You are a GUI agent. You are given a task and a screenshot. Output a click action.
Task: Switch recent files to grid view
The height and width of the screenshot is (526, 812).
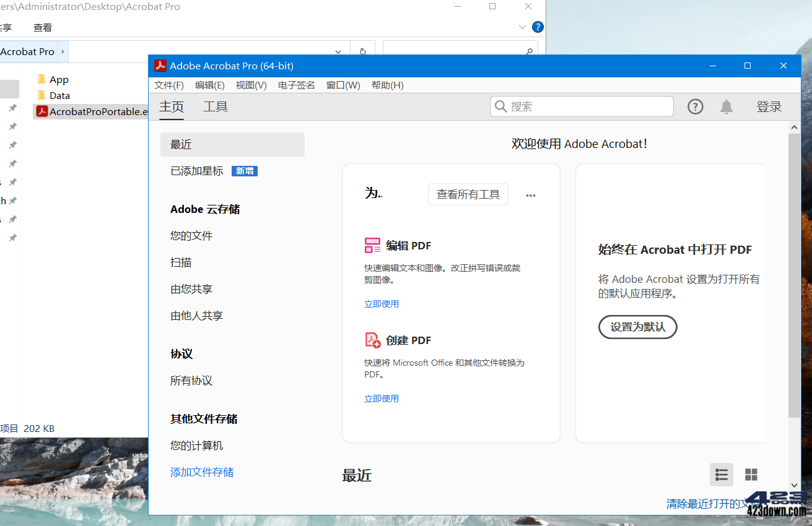tap(751, 475)
